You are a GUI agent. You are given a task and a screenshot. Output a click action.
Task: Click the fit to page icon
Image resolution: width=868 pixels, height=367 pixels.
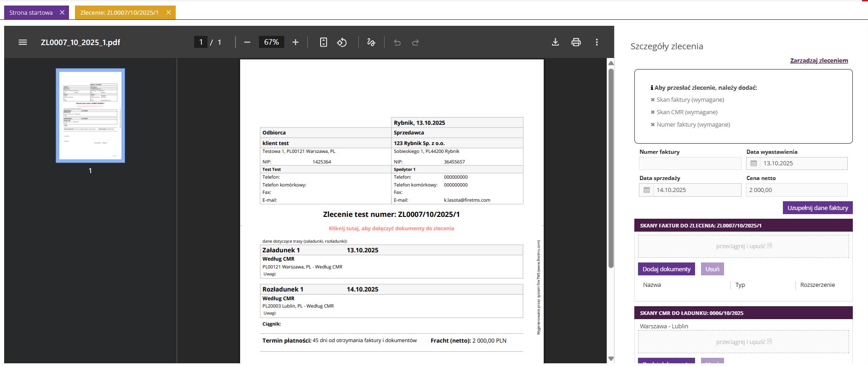coord(323,42)
